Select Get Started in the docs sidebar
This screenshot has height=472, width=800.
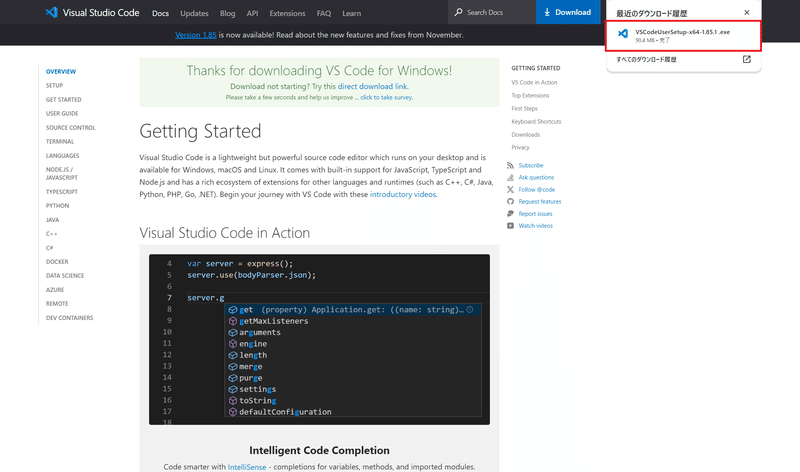click(64, 100)
